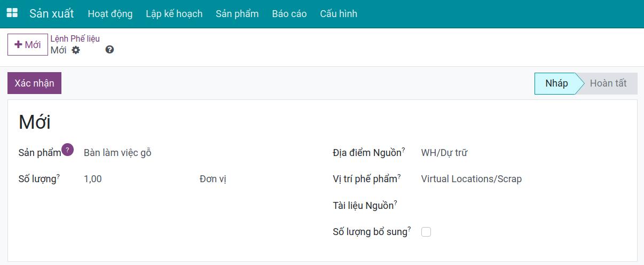Click the purple help badge beside Sản phẩm

point(67,150)
